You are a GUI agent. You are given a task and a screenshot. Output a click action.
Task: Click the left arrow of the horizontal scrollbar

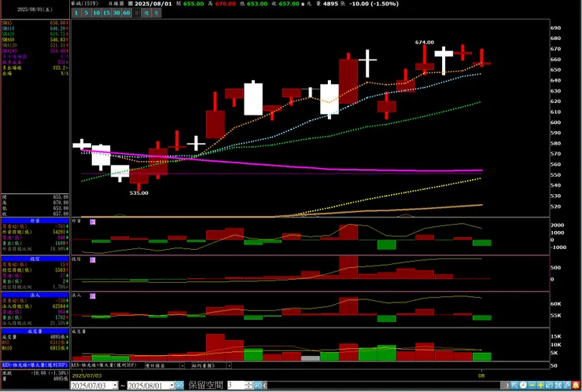click(264, 386)
